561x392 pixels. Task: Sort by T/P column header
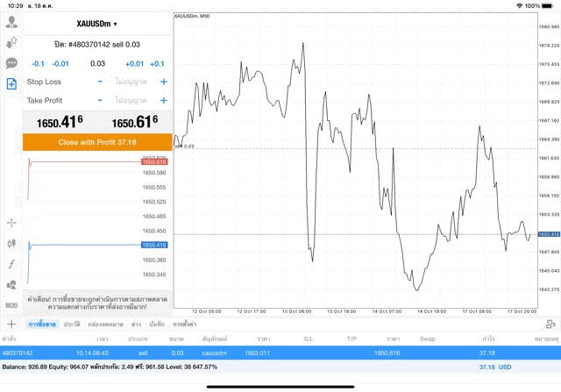[x=352, y=339]
